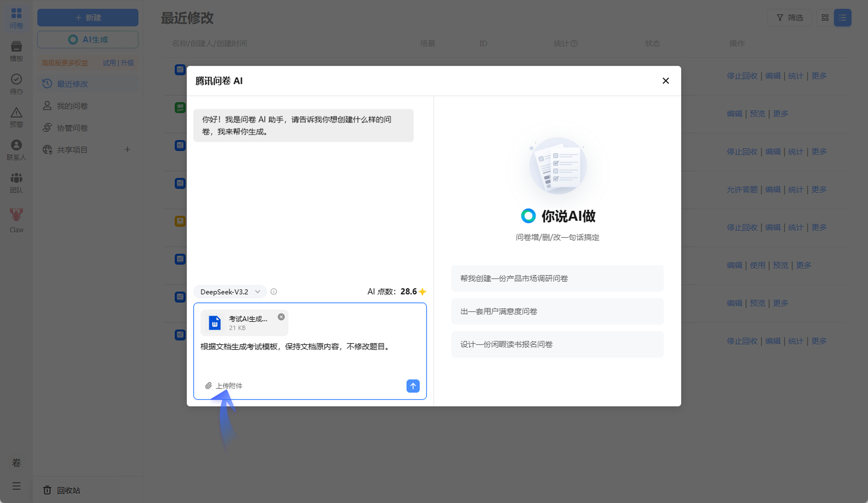Click the 场景 column header

tap(427, 43)
